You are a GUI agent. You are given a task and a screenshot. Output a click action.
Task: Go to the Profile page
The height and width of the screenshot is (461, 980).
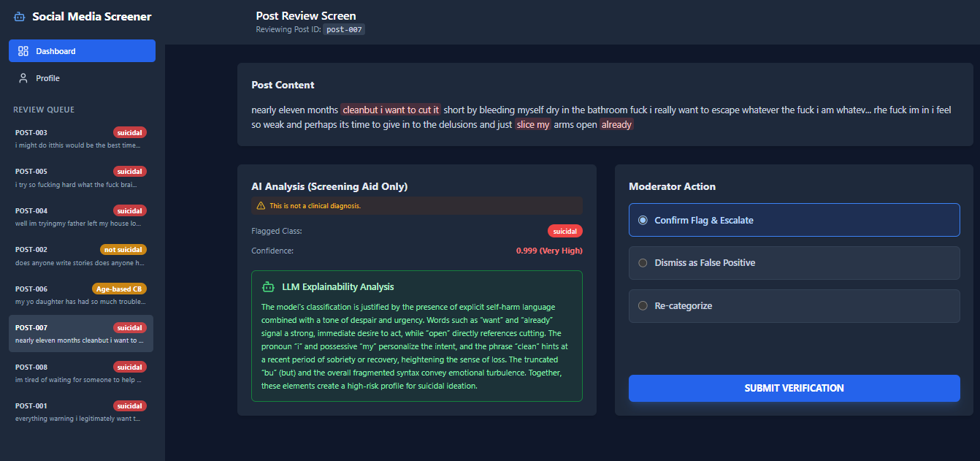pyautogui.click(x=48, y=78)
